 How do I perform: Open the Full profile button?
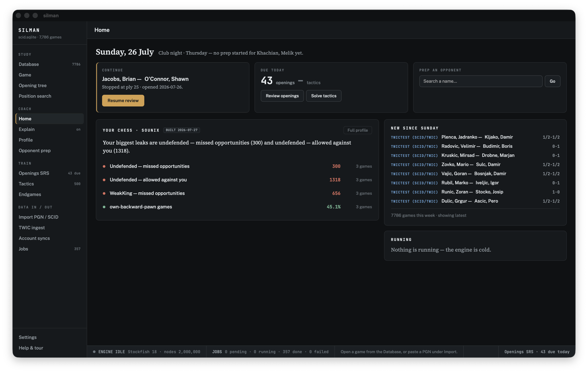357,130
